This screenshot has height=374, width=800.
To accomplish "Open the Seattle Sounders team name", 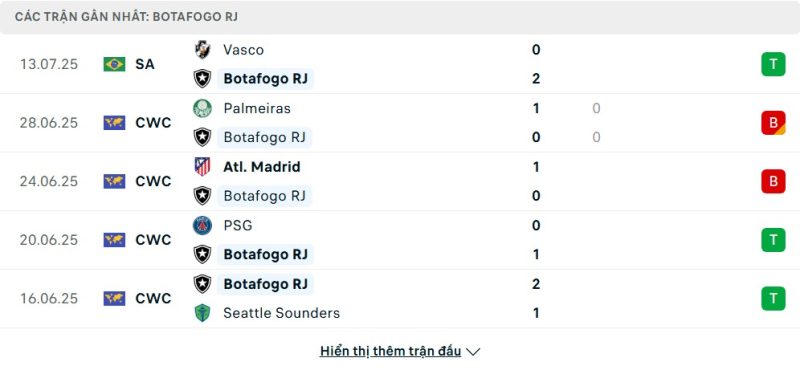I will pyautogui.click(x=282, y=313).
